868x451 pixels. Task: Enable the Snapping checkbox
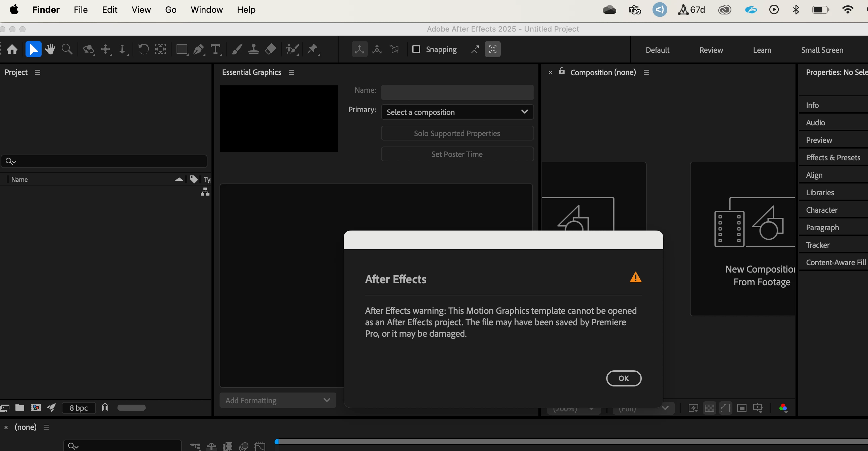pyautogui.click(x=416, y=49)
